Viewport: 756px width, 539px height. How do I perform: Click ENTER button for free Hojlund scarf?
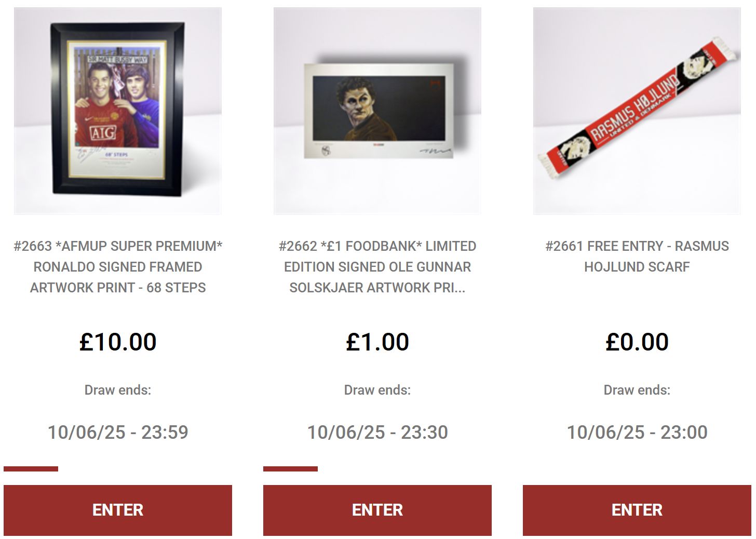(637, 510)
